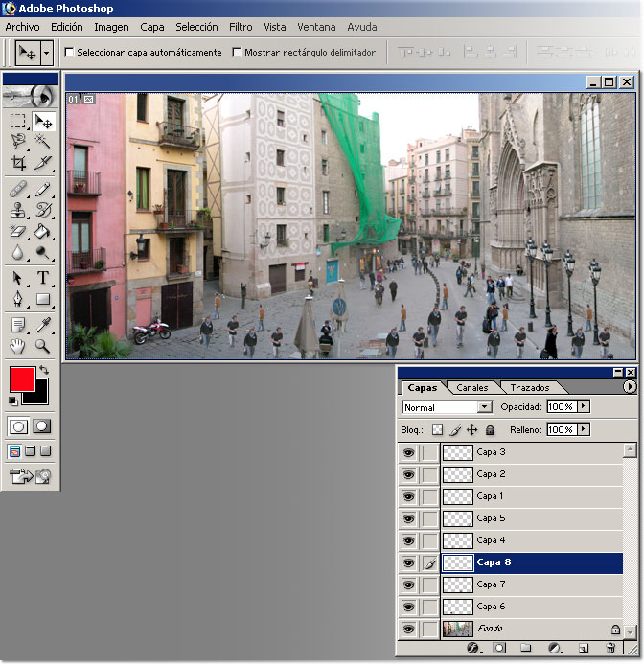The image size is (644, 664).
Task: Choose the Clone Stamp tool
Action: coord(18,210)
